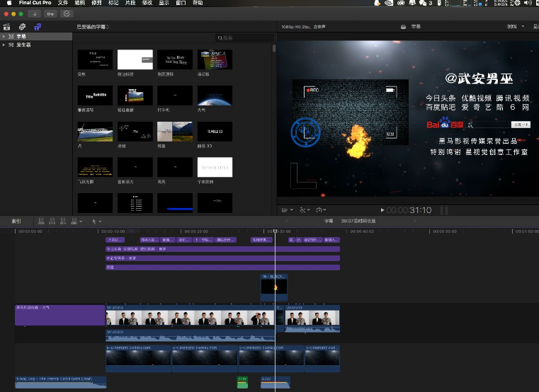The image size is (539, 392).
Task: Show the Libraries sidebar clapperboard icon
Action: [7, 26]
